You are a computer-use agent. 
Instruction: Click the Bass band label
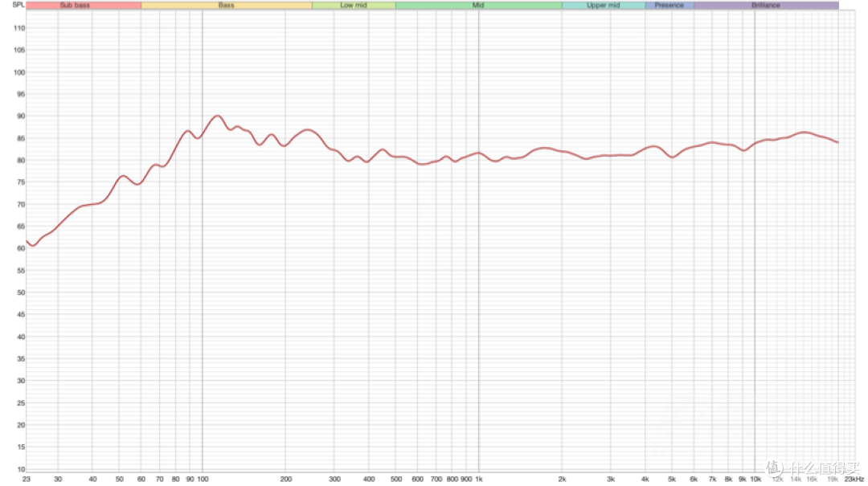tap(227, 5)
